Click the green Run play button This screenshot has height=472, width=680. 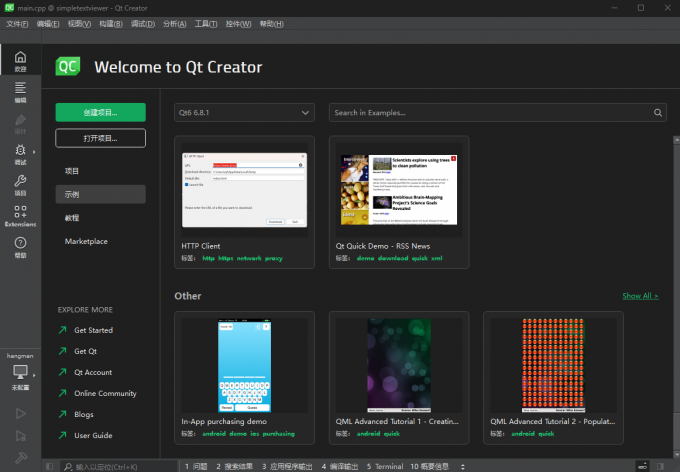pyautogui.click(x=20, y=412)
